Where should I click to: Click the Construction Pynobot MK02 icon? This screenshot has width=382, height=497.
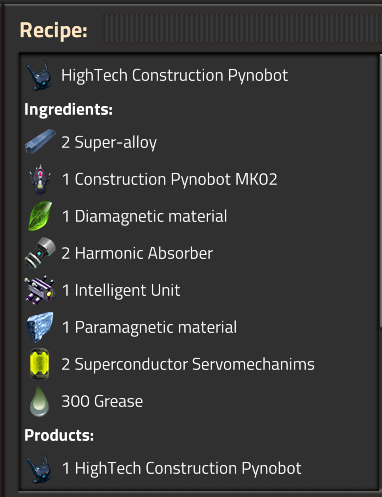point(40,179)
